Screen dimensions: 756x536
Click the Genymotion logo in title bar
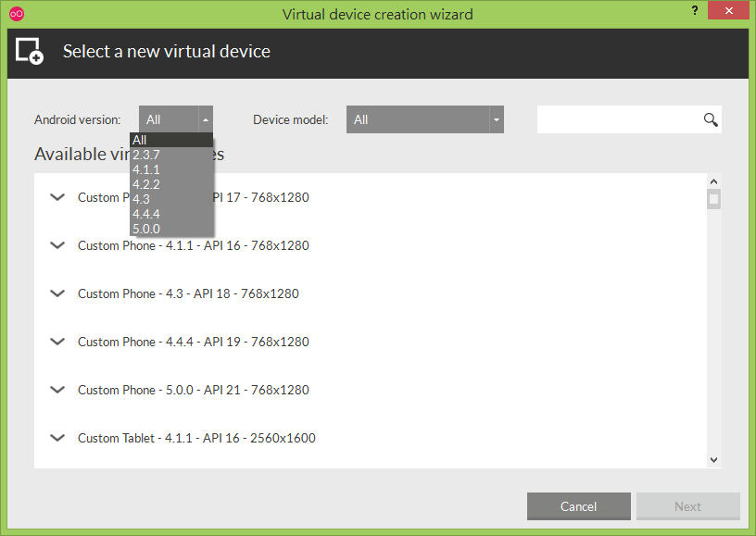(17, 14)
